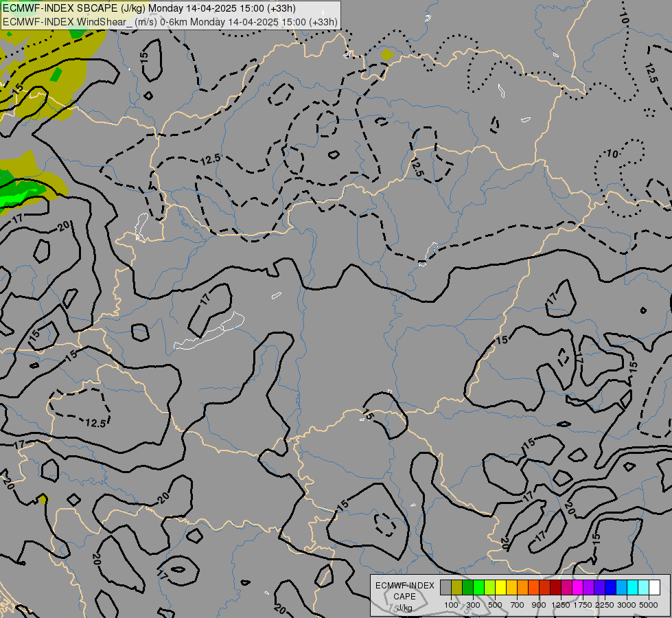Select the dark green legend swatch
The height and width of the screenshot is (618, 672).
467,588
